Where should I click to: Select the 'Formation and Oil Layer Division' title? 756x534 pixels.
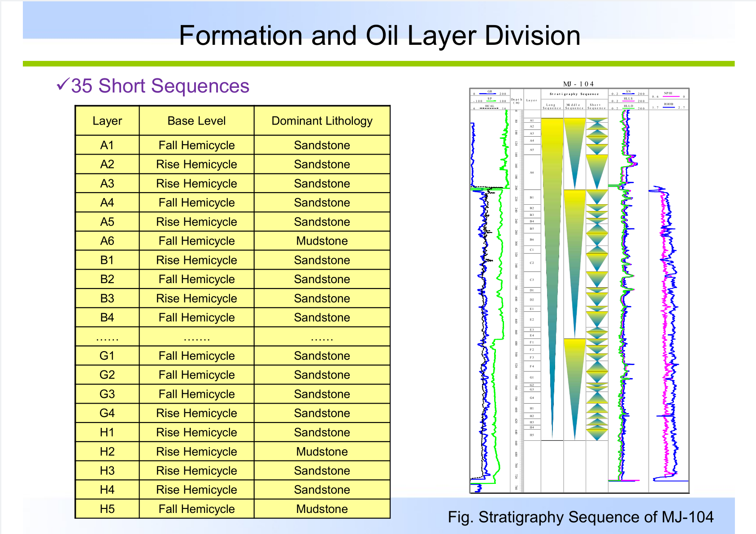pyautogui.click(x=379, y=36)
